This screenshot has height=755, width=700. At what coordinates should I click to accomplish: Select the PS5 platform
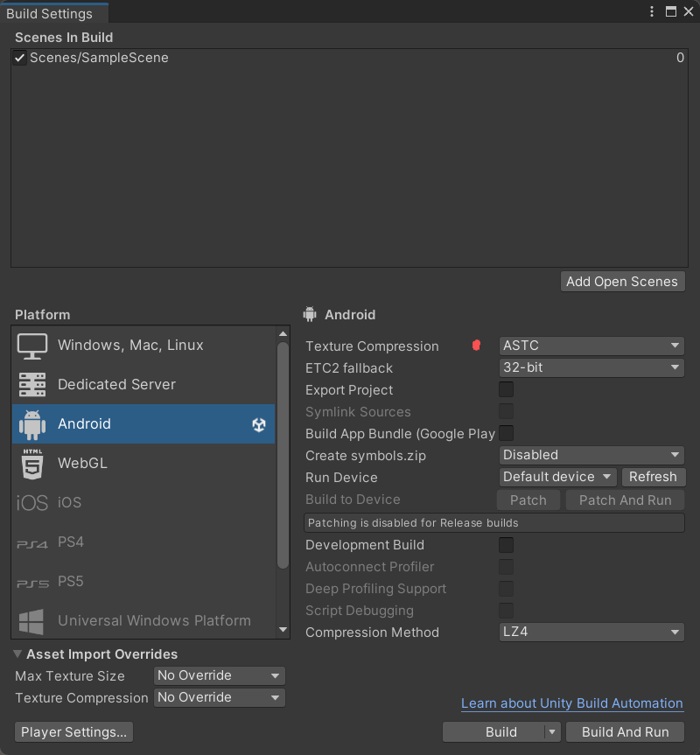click(x=143, y=582)
